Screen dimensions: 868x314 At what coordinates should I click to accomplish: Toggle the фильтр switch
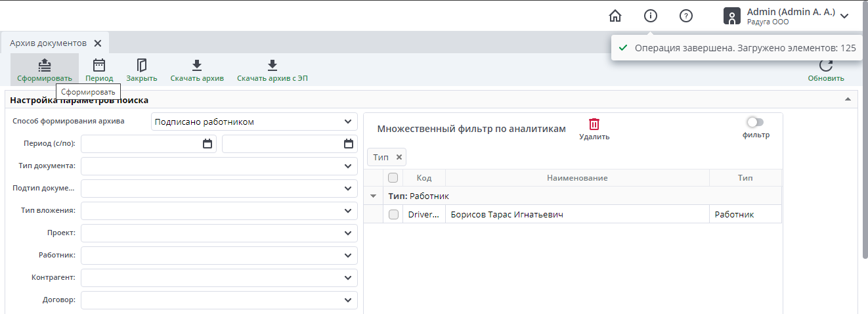tap(756, 122)
